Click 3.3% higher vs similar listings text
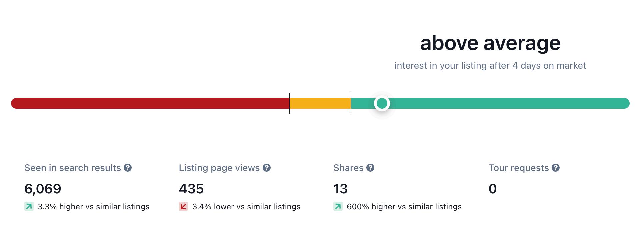Image resolution: width=644 pixels, height=243 pixels. click(94, 207)
